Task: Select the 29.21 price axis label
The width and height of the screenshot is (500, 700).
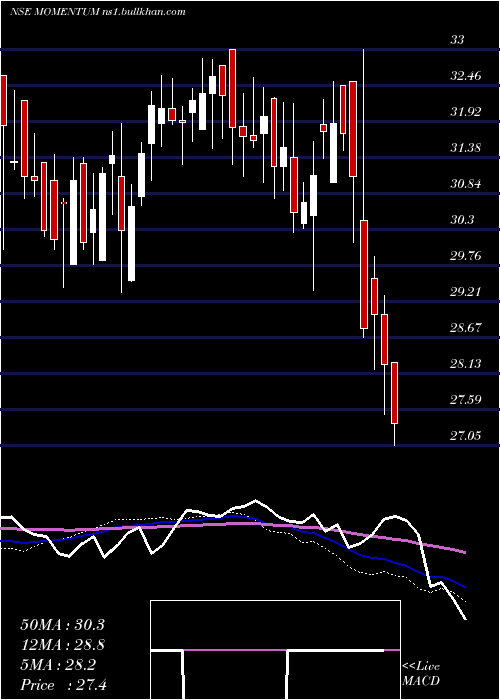Action: click(466, 292)
